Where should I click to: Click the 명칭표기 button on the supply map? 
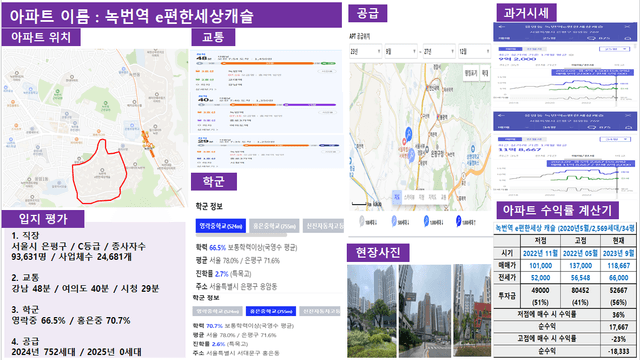click(471, 73)
